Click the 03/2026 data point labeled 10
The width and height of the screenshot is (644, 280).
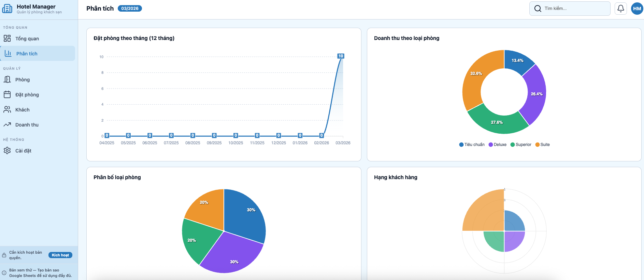pyautogui.click(x=341, y=56)
